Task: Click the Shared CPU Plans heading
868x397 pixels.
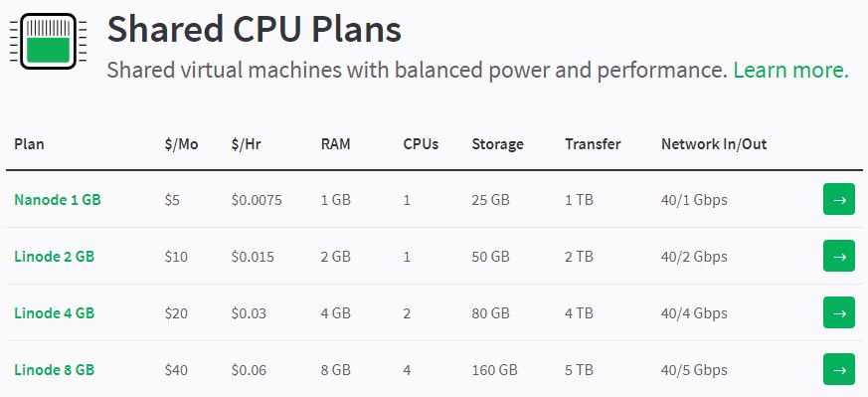Action: click(255, 29)
